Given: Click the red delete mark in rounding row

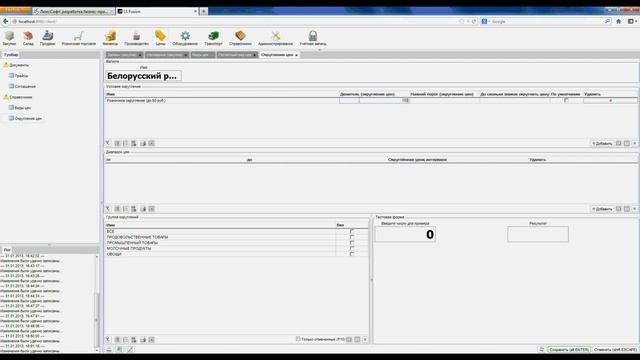Looking at the screenshot, I should [x=610, y=100].
